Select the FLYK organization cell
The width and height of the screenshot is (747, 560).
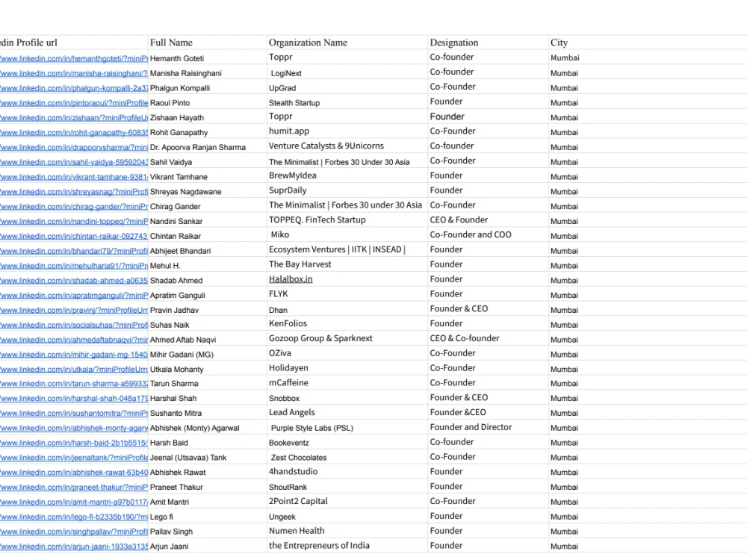[x=347, y=293]
